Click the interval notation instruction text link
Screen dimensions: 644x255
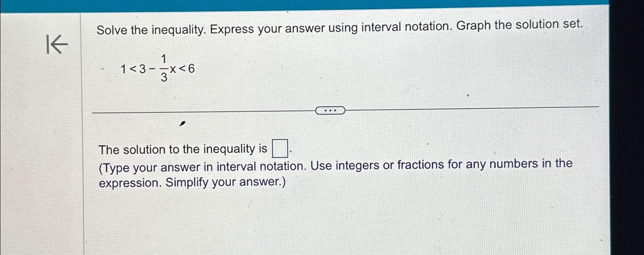click(334, 173)
